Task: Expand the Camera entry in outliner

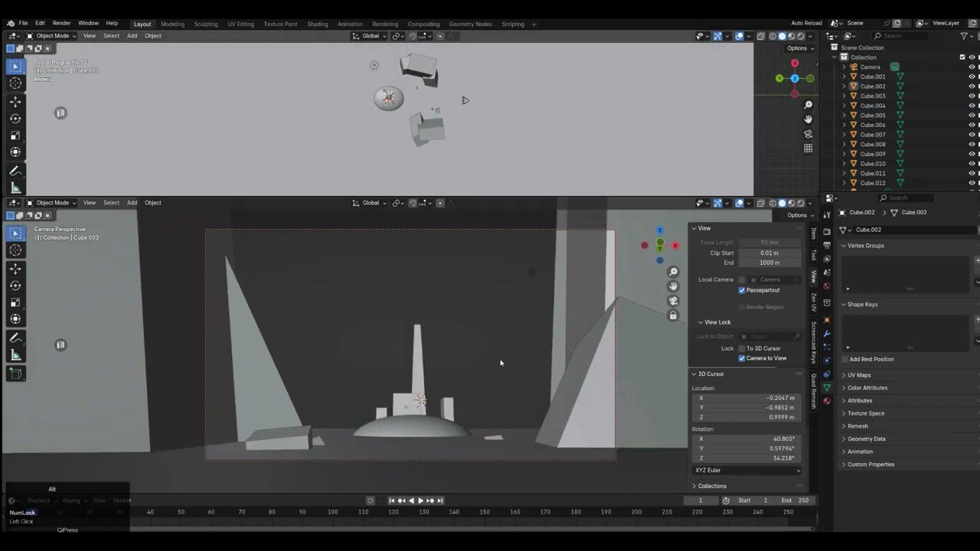Action: [x=844, y=67]
